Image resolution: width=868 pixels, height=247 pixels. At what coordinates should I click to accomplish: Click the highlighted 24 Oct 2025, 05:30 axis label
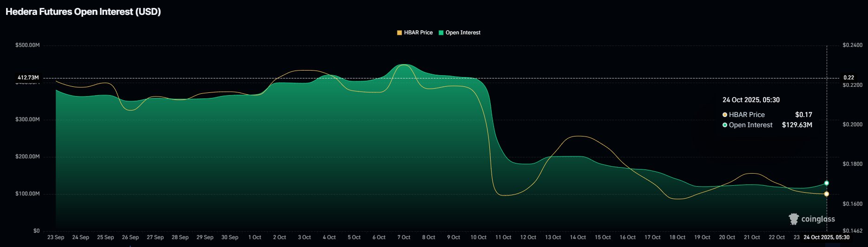click(x=826, y=237)
